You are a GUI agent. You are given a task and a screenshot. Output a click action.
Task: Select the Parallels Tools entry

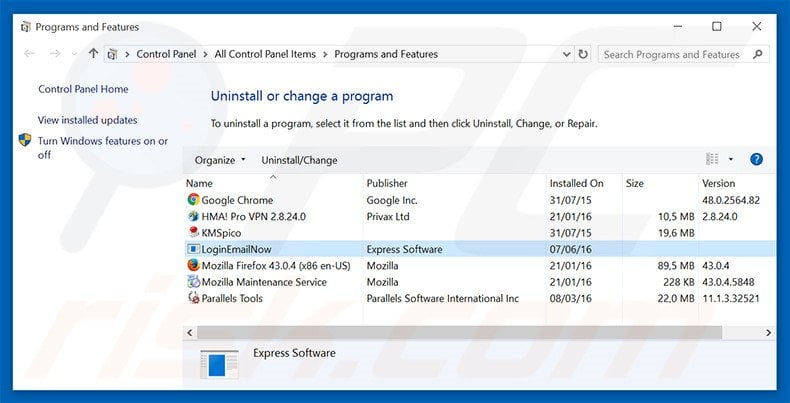(232, 298)
